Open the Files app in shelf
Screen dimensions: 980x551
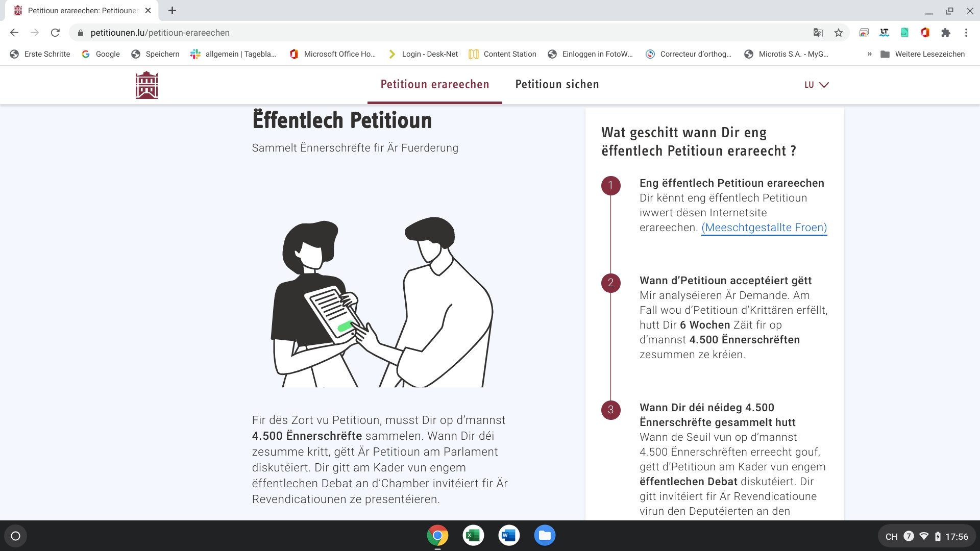click(545, 536)
